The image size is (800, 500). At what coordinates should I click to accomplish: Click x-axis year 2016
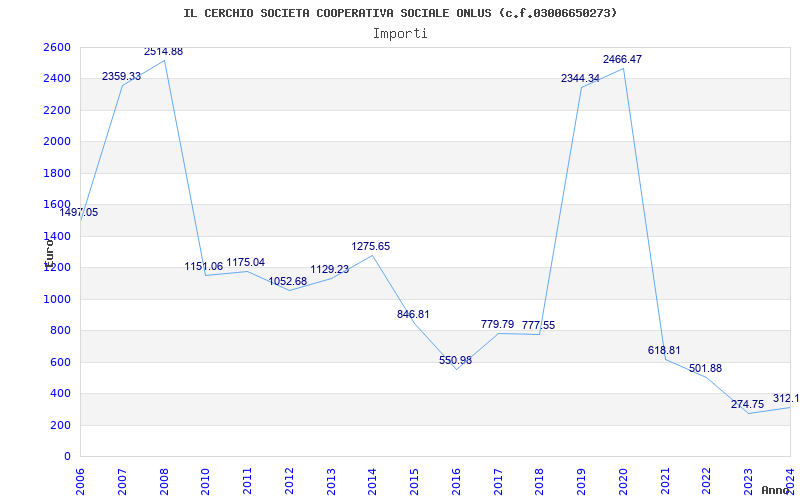[456, 482]
